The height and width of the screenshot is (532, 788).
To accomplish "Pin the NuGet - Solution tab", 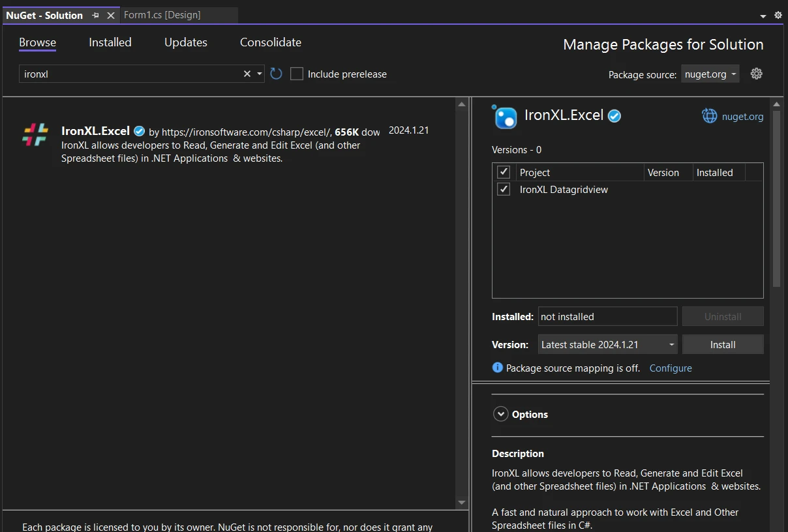I will [x=96, y=15].
